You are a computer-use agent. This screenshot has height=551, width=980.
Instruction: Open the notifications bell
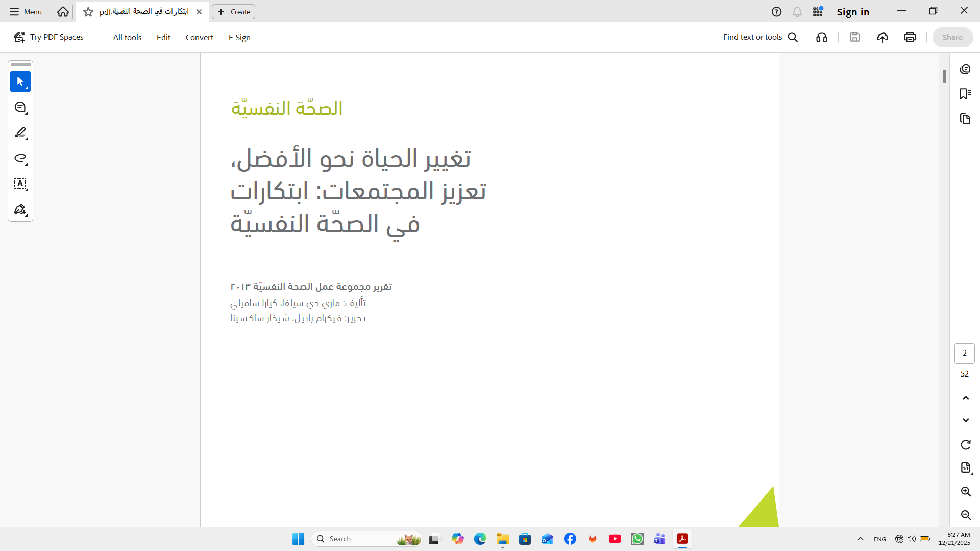(797, 12)
